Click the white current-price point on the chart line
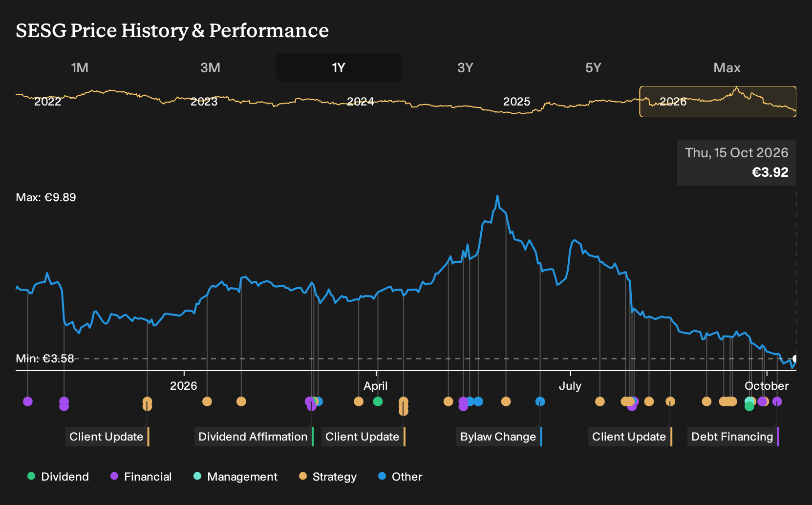Viewport: 812px width, 505px height. [x=795, y=359]
